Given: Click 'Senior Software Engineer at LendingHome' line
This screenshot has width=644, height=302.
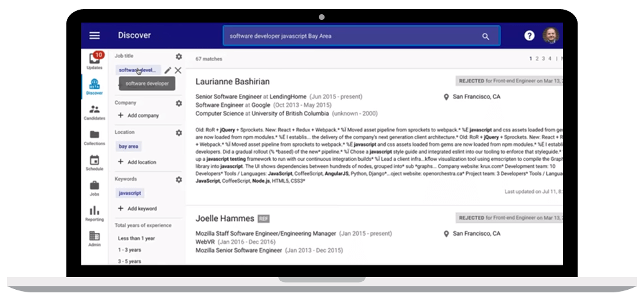Looking at the screenshot, I should click(x=279, y=97).
